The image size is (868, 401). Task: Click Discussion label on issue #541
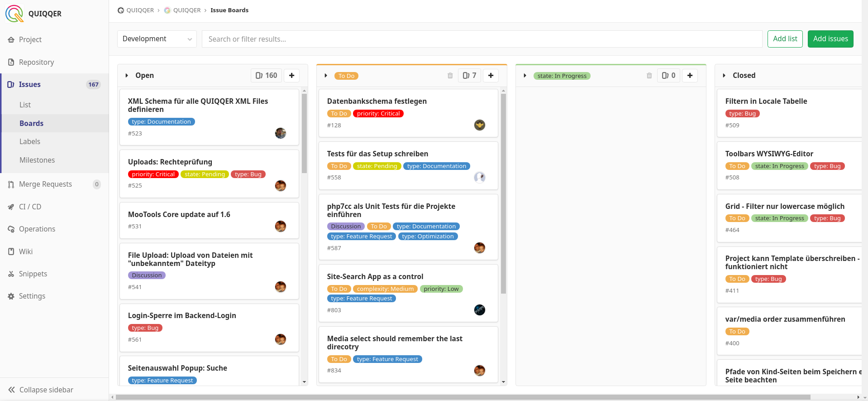point(147,275)
